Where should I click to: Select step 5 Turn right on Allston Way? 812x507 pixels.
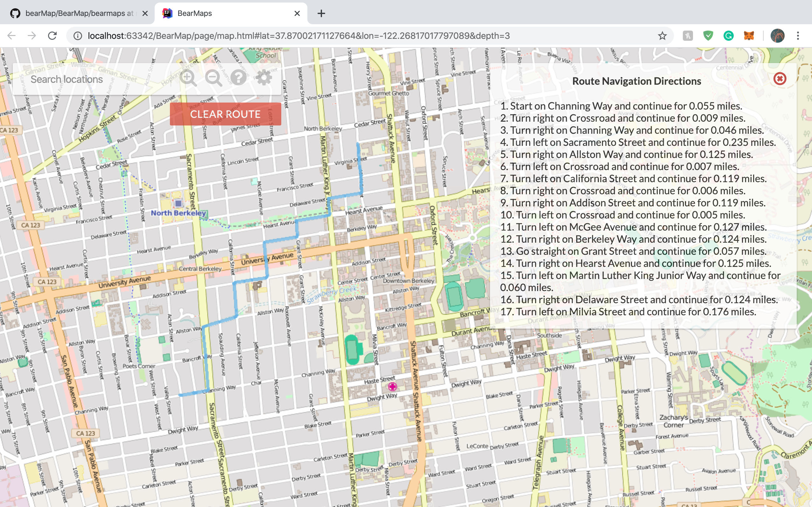click(x=626, y=154)
